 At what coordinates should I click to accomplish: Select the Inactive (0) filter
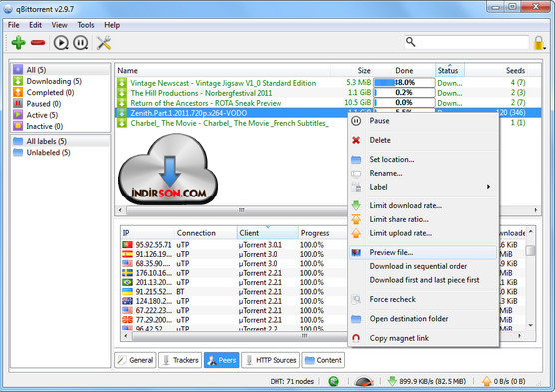click(x=60, y=126)
